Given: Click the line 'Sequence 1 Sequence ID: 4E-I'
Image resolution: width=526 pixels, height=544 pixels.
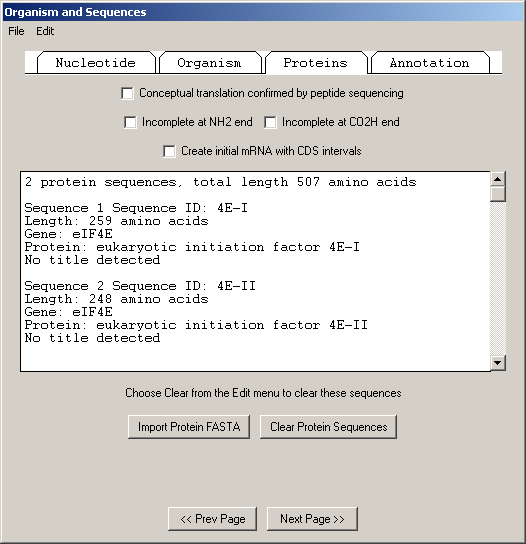Looking at the screenshot, I should coord(136,208).
